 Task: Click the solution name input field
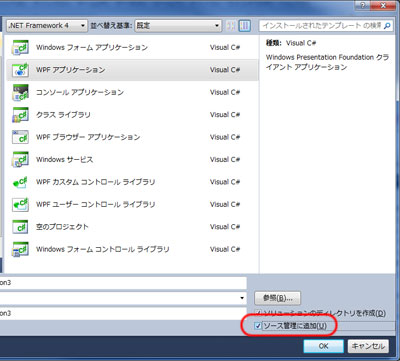[123, 313]
